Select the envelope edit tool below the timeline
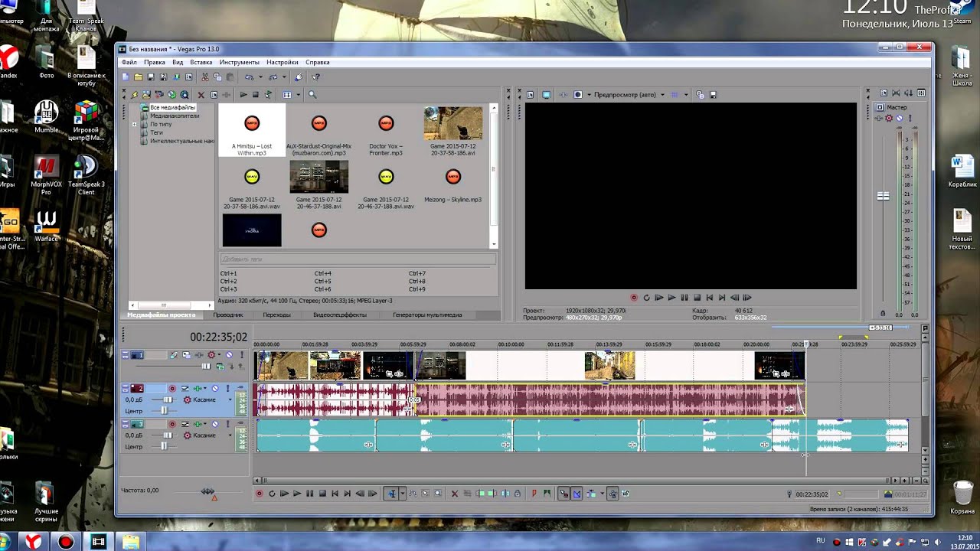 point(413,494)
